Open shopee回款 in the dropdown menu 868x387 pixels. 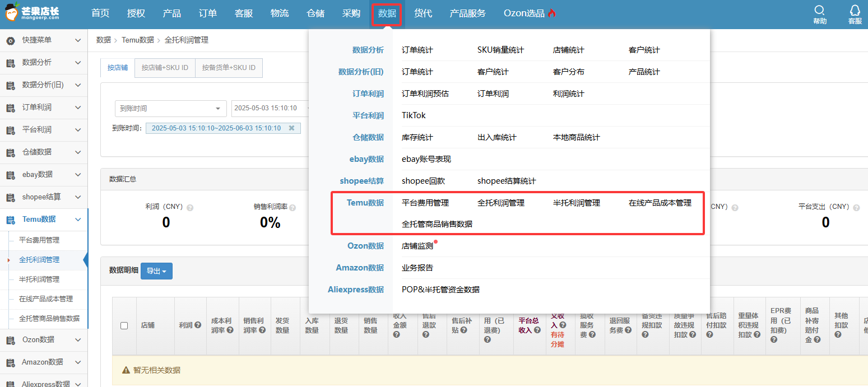pyautogui.click(x=423, y=181)
